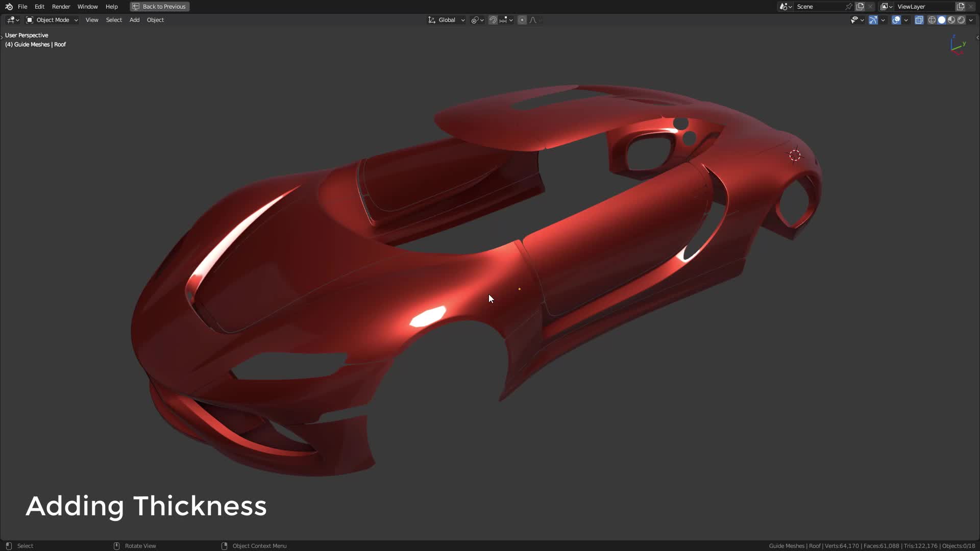
Task: Toggle the snapping magnet
Action: tap(493, 20)
